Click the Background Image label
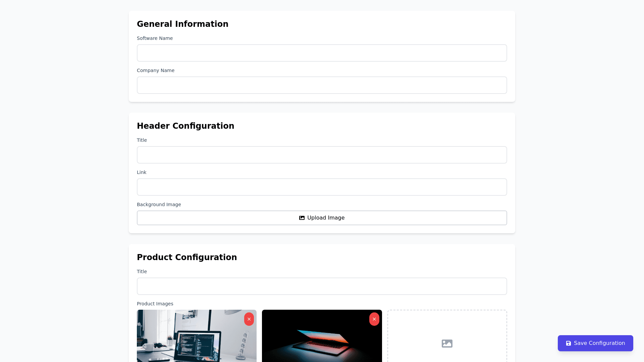 tap(159, 204)
